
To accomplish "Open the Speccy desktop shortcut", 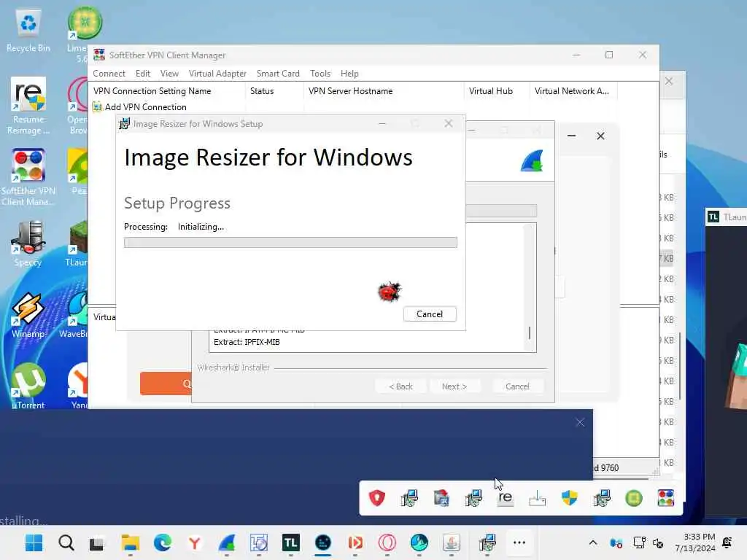I will 28,244.
